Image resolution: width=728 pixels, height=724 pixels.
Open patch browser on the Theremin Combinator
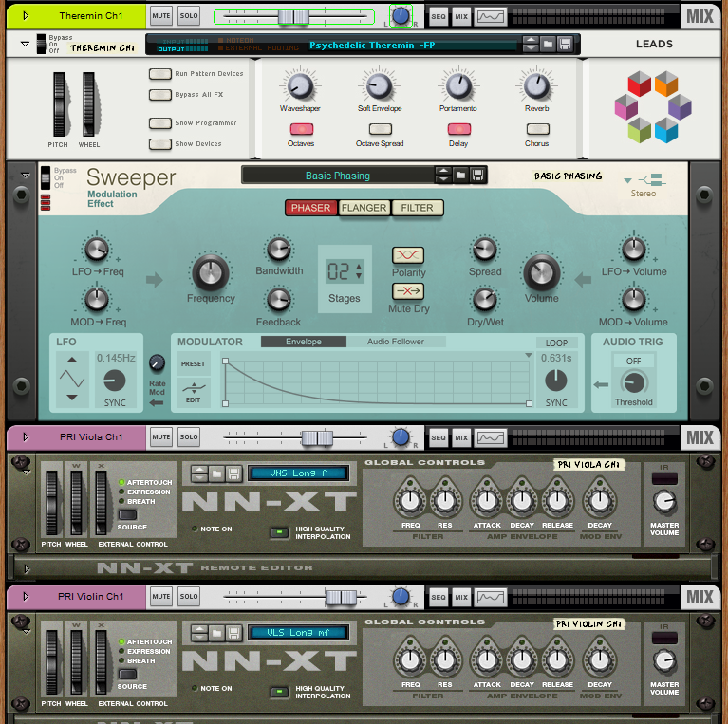coord(548,45)
